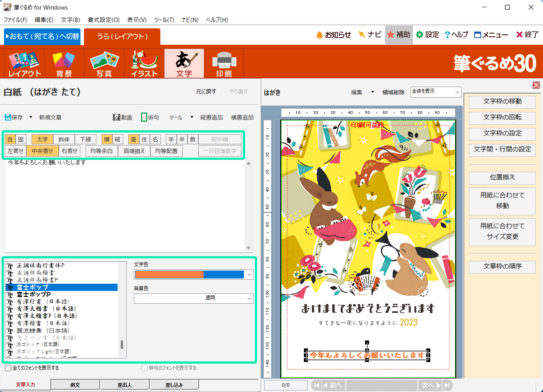
Task: Expand the 全体を表示 zoom dropdown
Action: [x=457, y=92]
